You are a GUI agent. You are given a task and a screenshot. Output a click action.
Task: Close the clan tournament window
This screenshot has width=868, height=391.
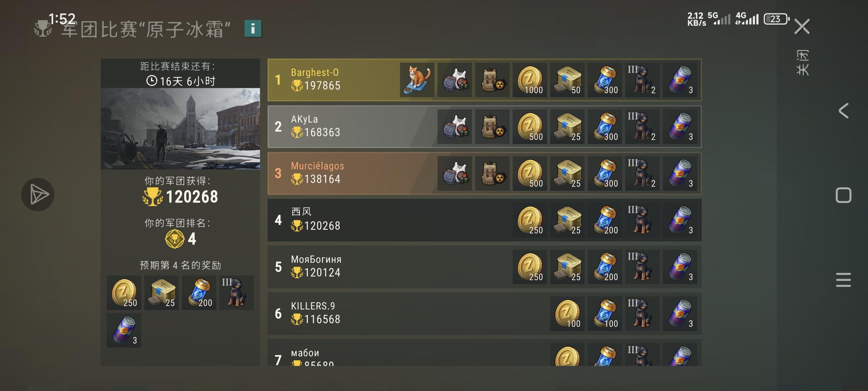point(802,26)
